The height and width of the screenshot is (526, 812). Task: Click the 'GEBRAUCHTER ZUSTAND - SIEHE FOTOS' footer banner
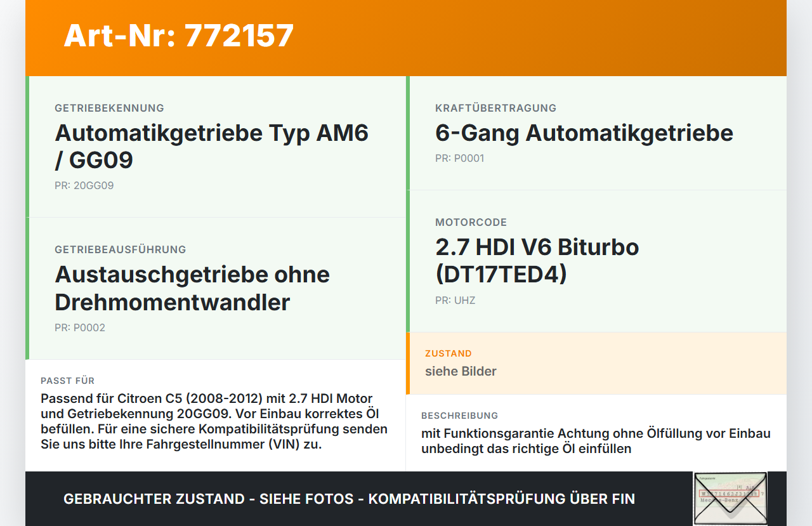click(x=349, y=499)
